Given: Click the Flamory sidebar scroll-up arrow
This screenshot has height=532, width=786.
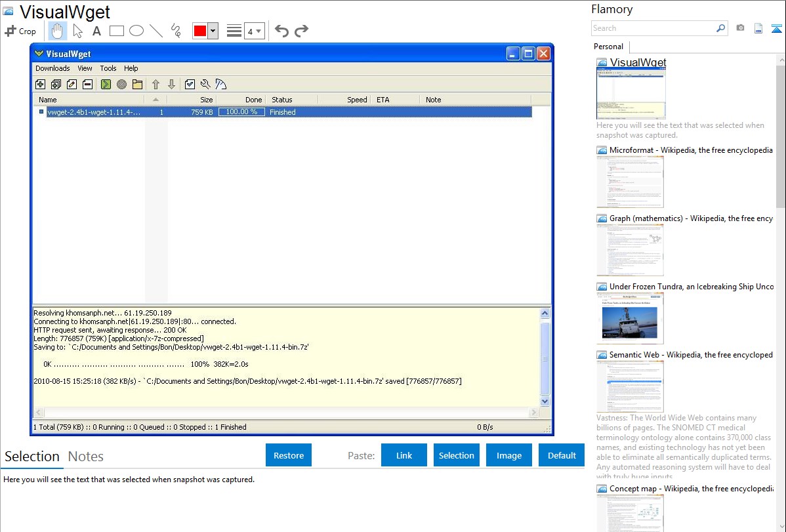Looking at the screenshot, I should [781, 60].
